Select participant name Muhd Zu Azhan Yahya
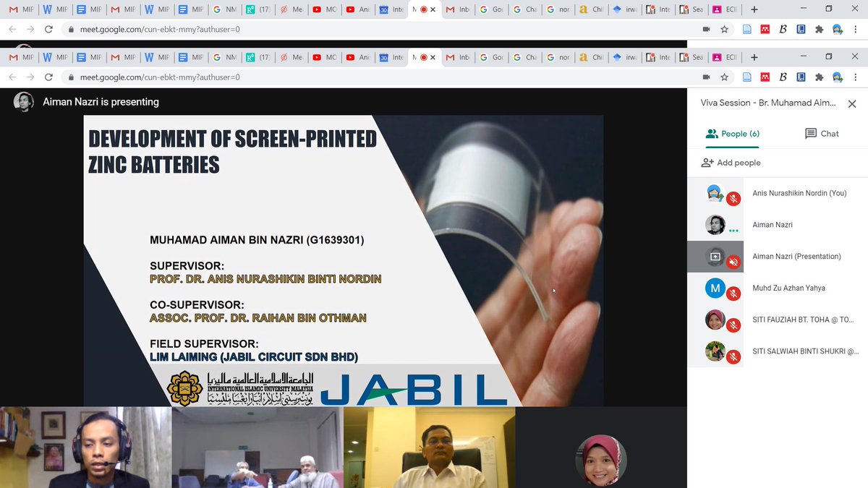 click(x=788, y=288)
